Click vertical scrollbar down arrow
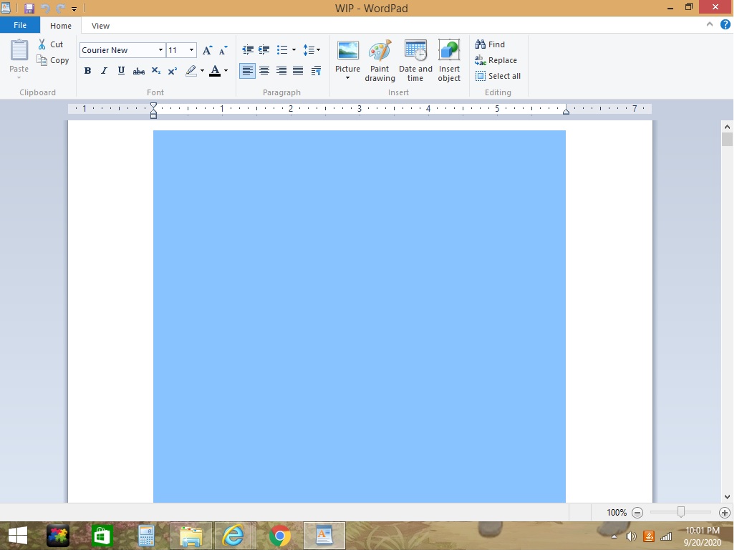 (x=727, y=497)
